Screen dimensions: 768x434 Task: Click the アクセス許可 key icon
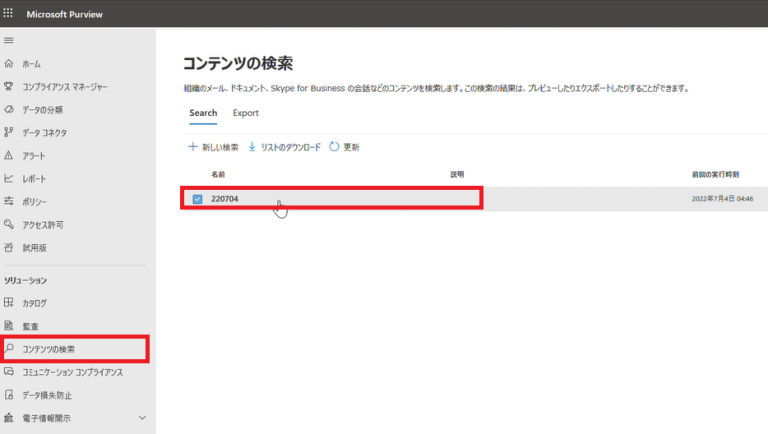coord(9,224)
